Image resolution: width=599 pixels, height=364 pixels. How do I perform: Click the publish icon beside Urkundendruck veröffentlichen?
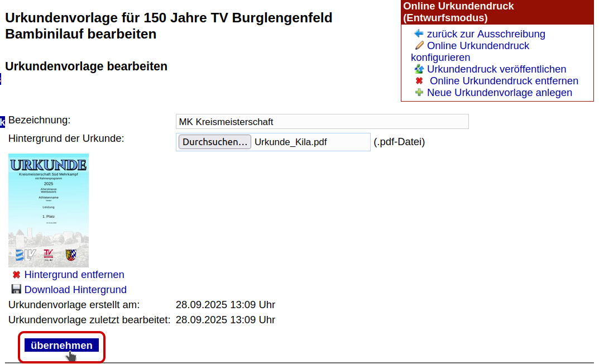pos(419,69)
